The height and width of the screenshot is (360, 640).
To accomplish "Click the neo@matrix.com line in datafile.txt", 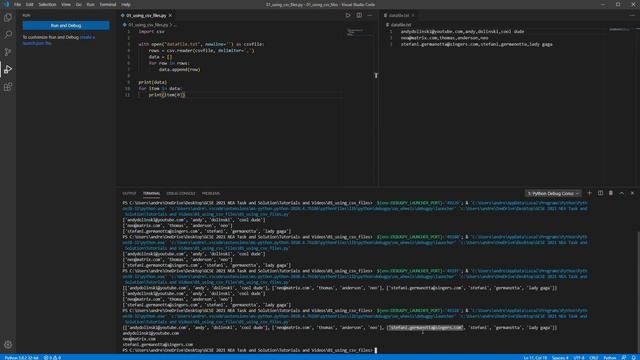I will (444, 38).
